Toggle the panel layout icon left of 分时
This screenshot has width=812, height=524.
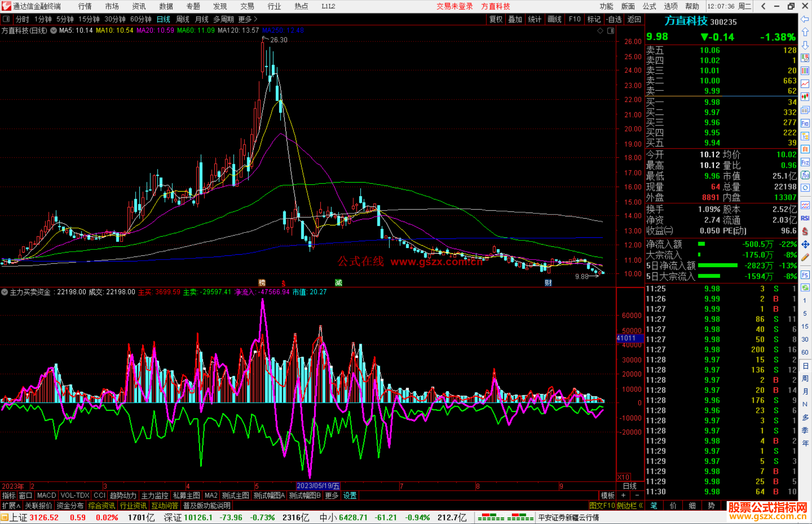coord(6,19)
